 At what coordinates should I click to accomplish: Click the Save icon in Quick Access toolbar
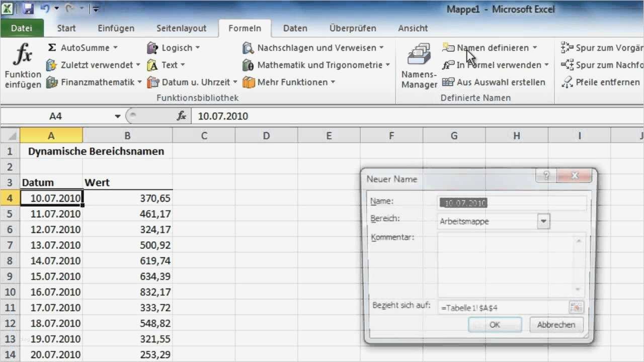(x=27, y=9)
